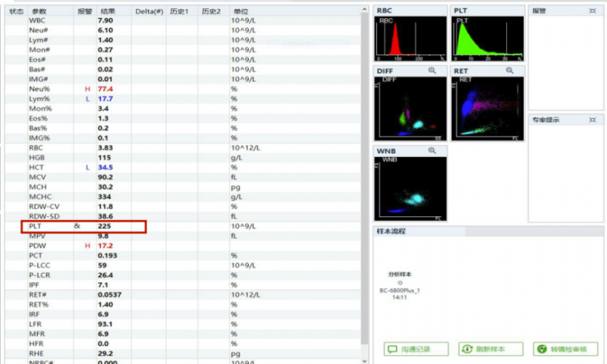Select the 分析样本 node in sample flow
The height and width of the screenshot is (364, 607).
tap(400, 283)
